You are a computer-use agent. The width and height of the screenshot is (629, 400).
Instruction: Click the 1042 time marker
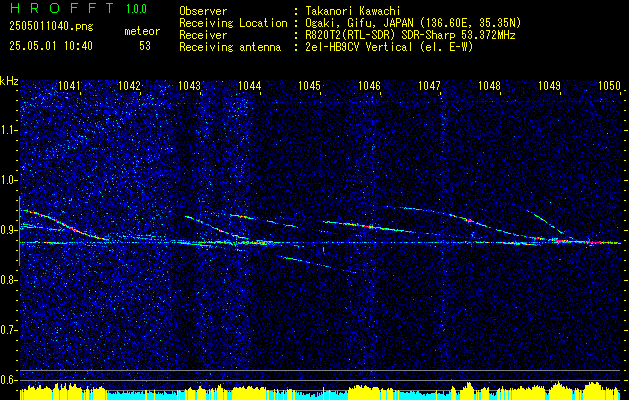130,85
